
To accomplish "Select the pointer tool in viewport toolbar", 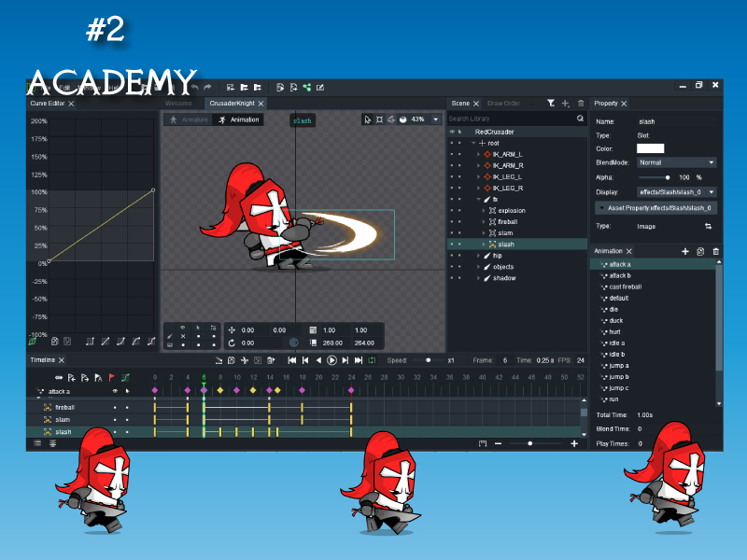I will point(368,119).
